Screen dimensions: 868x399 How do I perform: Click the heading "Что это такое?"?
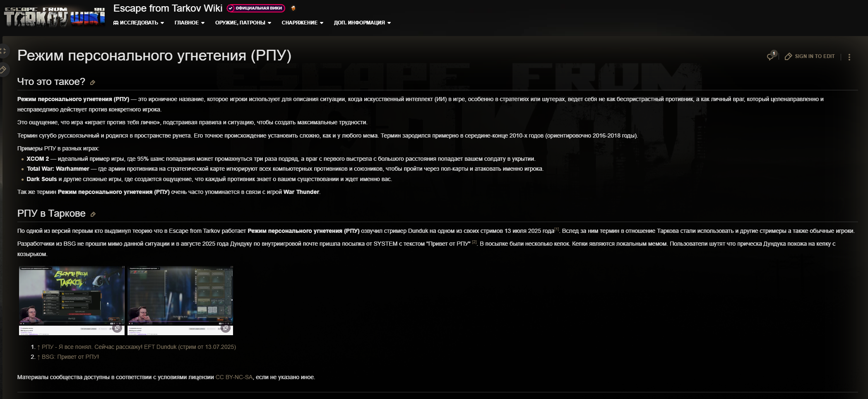[x=51, y=82]
